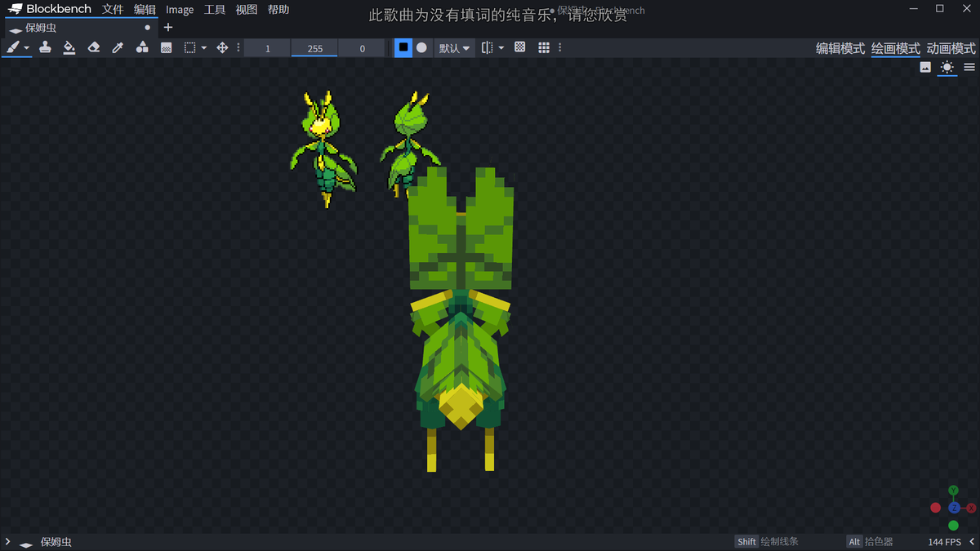Toggle mirror painting
Screen dimensions: 980x551
[x=487, y=47]
